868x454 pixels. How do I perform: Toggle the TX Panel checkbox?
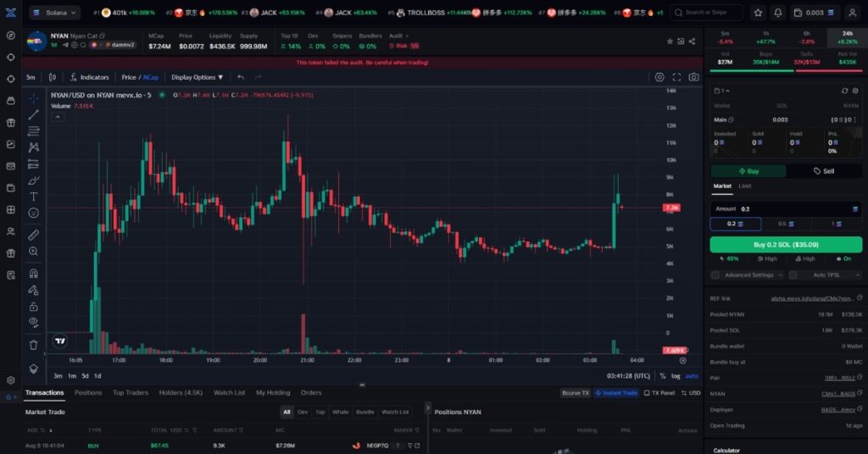pos(659,393)
